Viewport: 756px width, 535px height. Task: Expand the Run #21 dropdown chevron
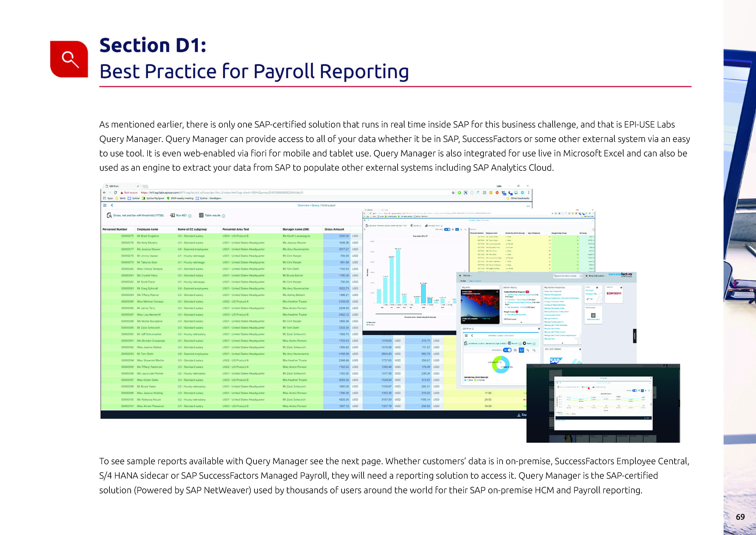coord(190,216)
